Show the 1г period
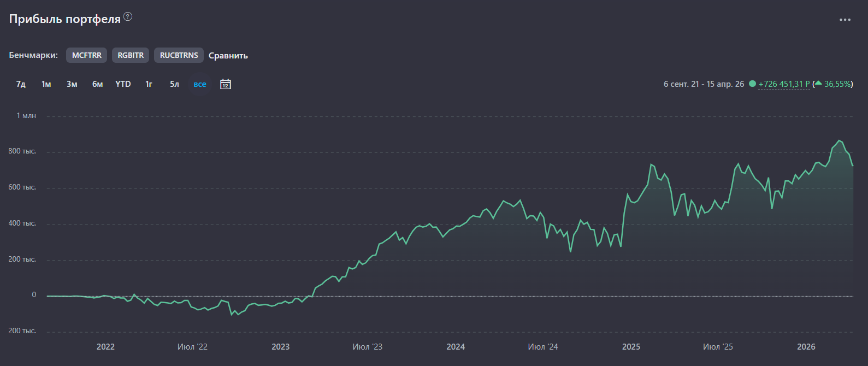Image resolution: width=868 pixels, height=366 pixels. (149, 84)
